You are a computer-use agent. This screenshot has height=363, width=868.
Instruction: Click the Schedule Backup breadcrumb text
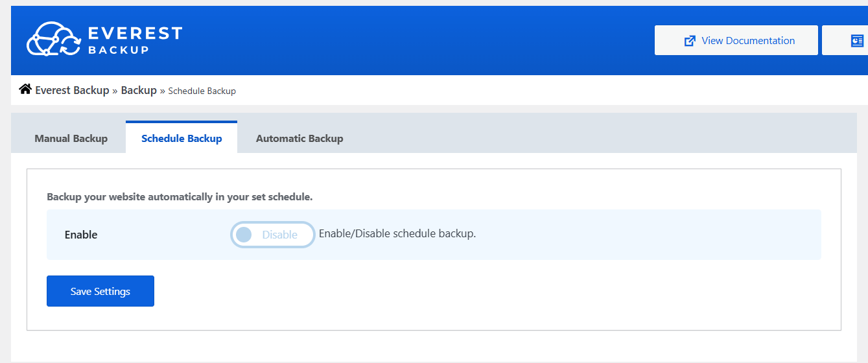pos(202,91)
